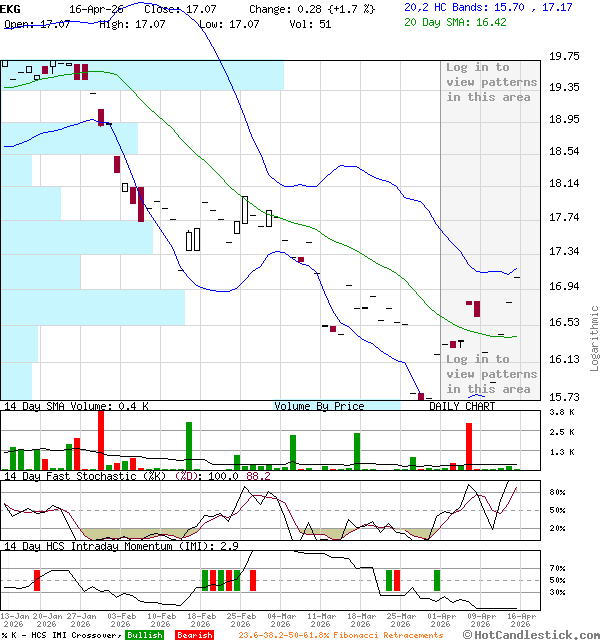Click the upper 'Log in to view patterns' notice
The image size is (600, 640).
pyautogui.click(x=491, y=82)
